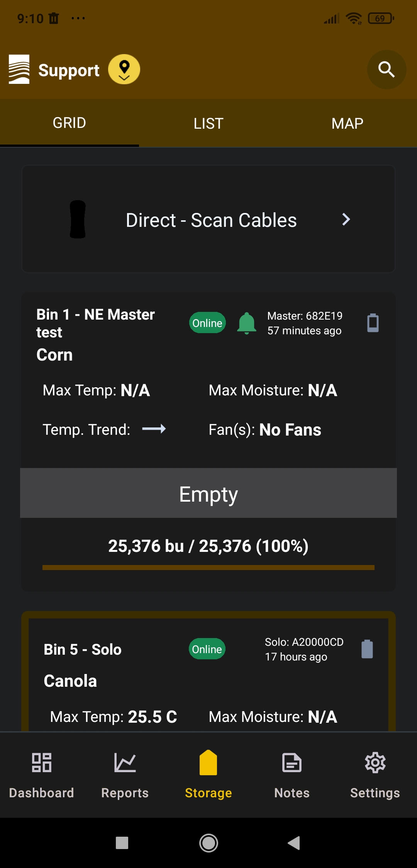Select the GRID view tab

click(69, 123)
